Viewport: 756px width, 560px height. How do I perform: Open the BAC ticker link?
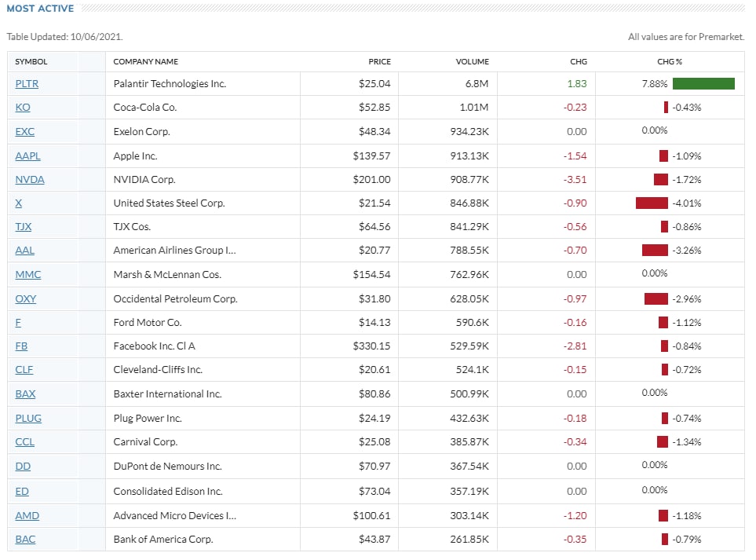pyautogui.click(x=25, y=540)
